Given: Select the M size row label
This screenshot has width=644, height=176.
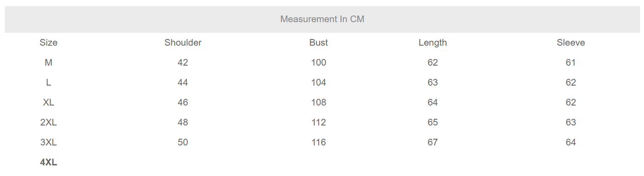Looking at the screenshot, I should point(48,63).
